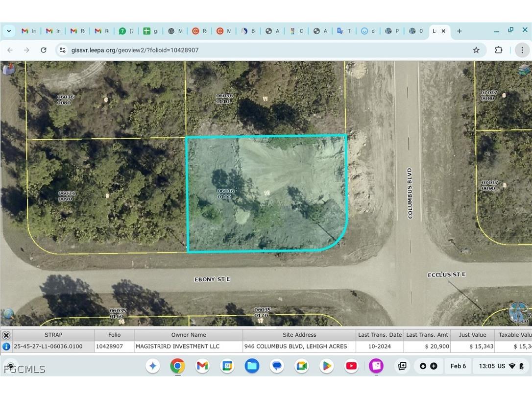Viewport: 532px width, 399px height.
Task: Open the three-dot Chrome menu
Action: (522, 50)
